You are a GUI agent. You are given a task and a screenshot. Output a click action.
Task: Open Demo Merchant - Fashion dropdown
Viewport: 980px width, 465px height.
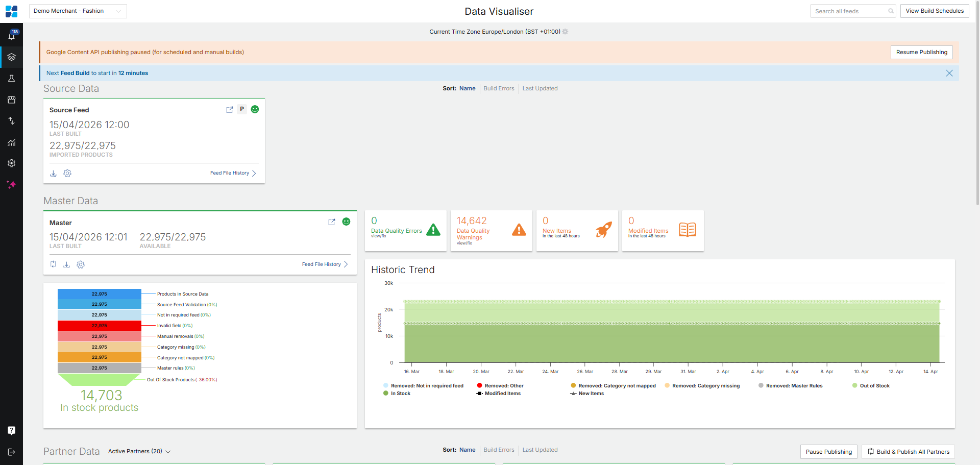click(78, 11)
